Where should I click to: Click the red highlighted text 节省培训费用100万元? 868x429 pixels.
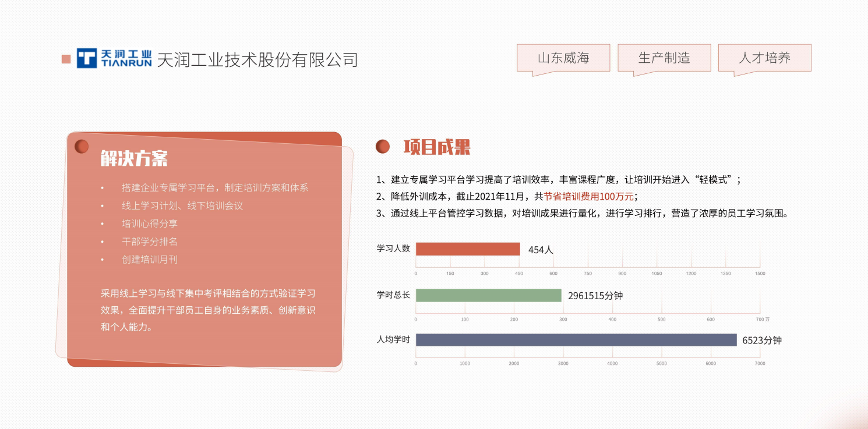588,196
